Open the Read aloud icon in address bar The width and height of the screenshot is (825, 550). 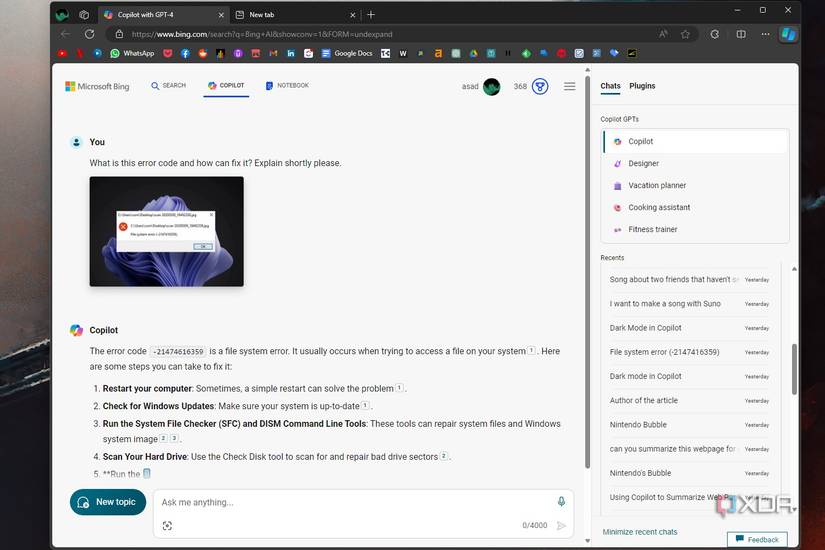(x=663, y=34)
